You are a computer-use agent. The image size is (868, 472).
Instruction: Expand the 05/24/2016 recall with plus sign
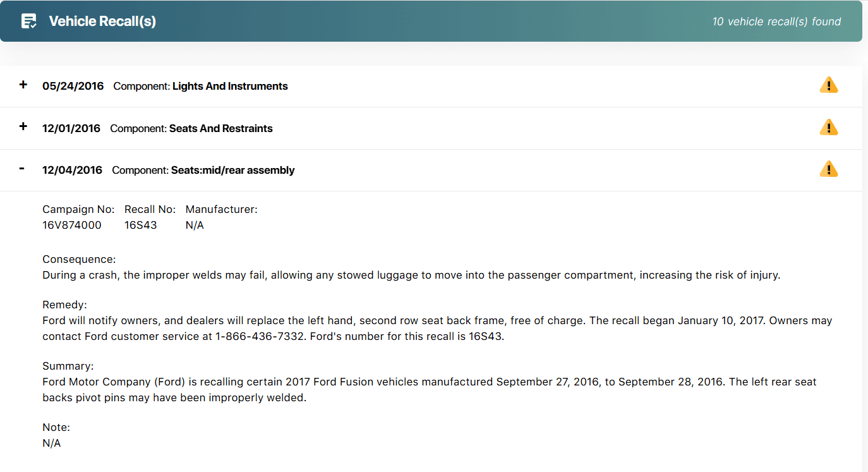(23, 85)
